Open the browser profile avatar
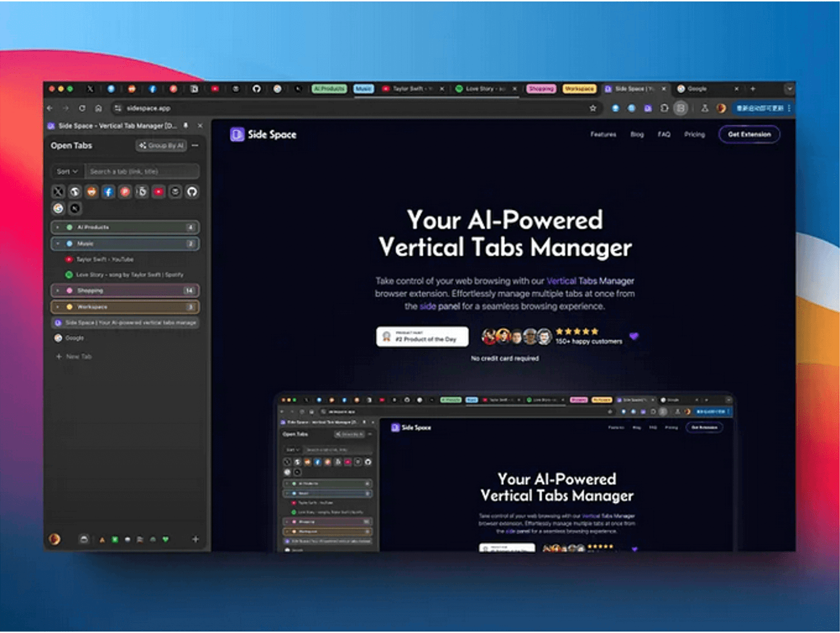The width and height of the screenshot is (840, 633). (721, 108)
